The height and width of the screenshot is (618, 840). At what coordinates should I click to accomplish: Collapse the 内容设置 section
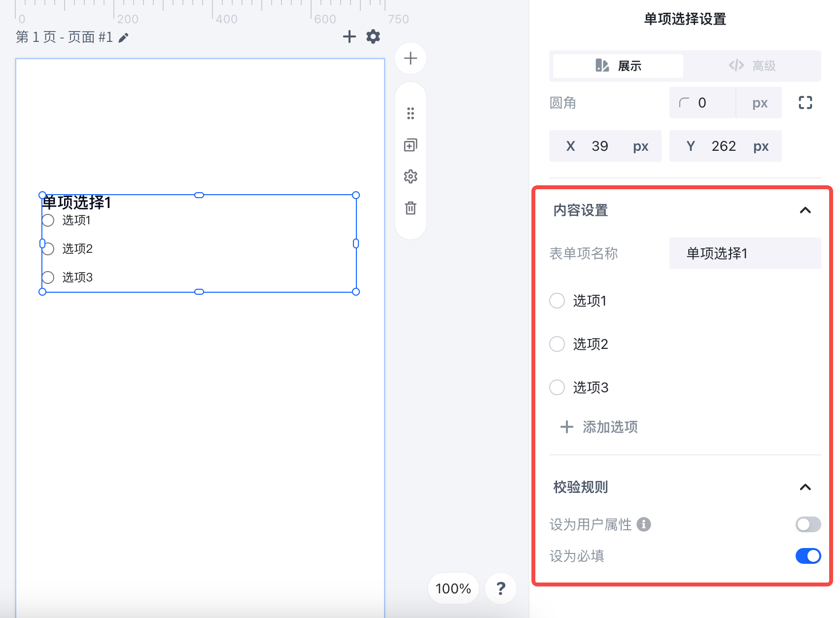click(805, 210)
